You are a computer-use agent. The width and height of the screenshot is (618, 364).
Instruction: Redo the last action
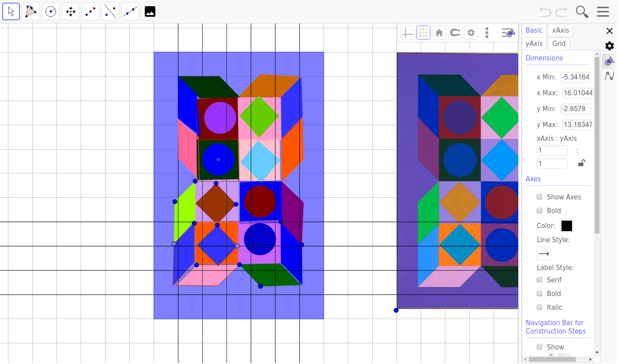point(561,12)
